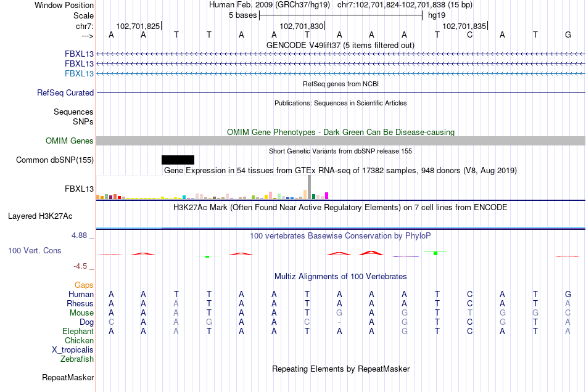Click the 5 bases scale bar text
This screenshot has width=586, height=392.
click(243, 15)
